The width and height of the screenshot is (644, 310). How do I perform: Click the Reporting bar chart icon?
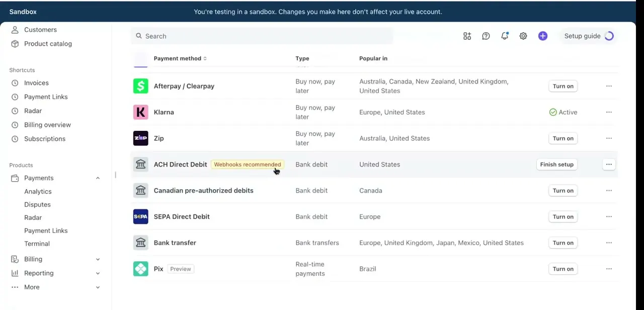coord(15,273)
